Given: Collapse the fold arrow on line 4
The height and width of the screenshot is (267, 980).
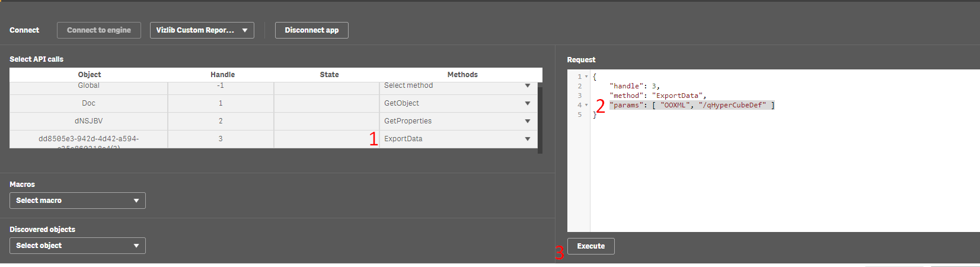Looking at the screenshot, I should 586,105.
